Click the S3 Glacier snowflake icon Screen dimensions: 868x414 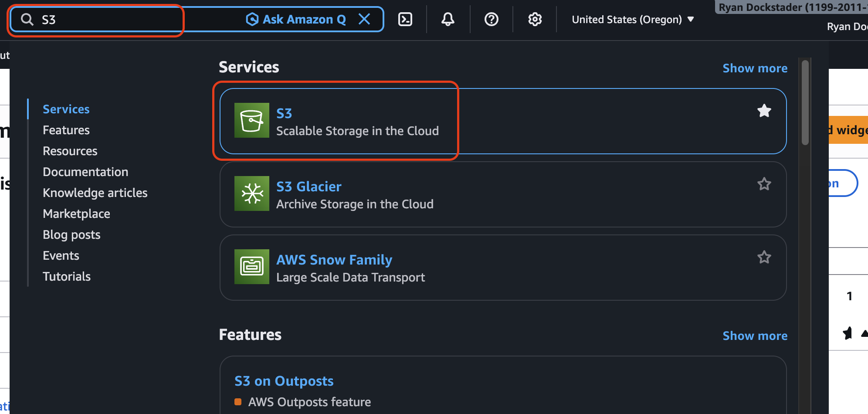pos(252,193)
